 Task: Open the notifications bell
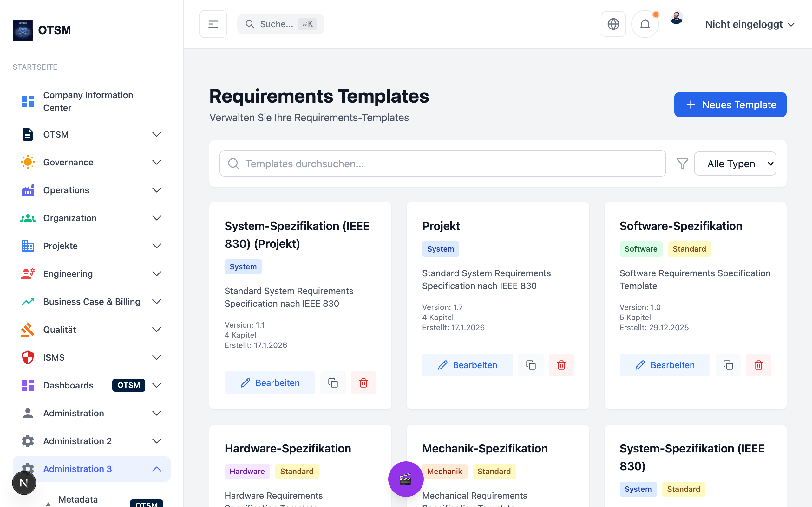click(x=645, y=24)
